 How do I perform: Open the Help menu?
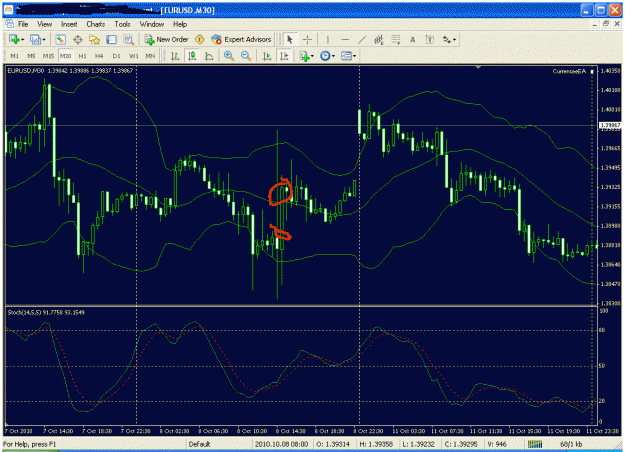pyautogui.click(x=180, y=24)
